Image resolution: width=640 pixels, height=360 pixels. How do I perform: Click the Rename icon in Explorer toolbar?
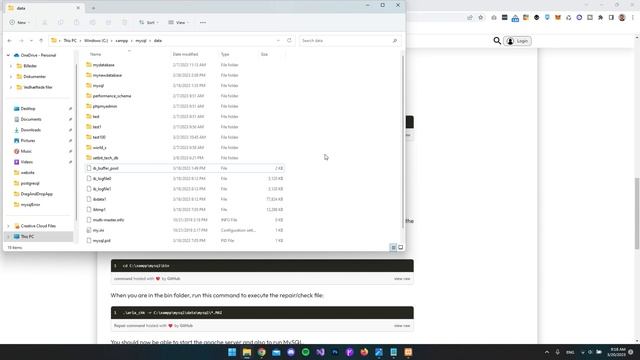click(x=93, y=22)
